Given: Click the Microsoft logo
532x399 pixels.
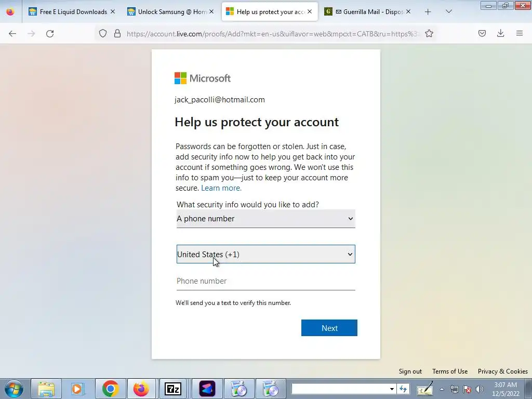Looking at the screenshot, I should [203, 78].
